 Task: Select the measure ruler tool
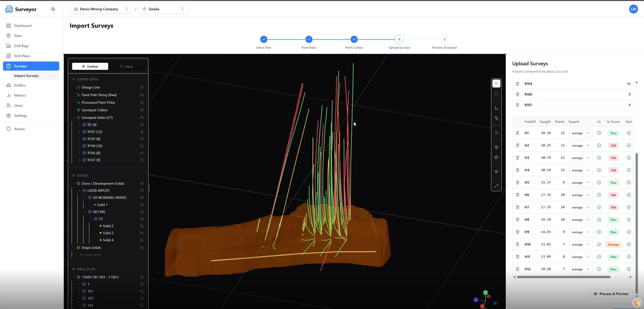point(496,118)
